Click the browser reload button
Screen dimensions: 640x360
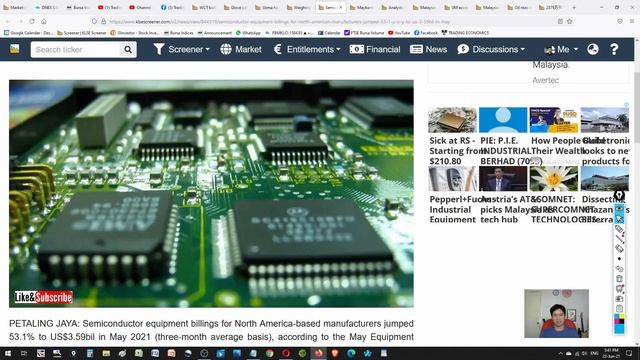click(32, 21)
